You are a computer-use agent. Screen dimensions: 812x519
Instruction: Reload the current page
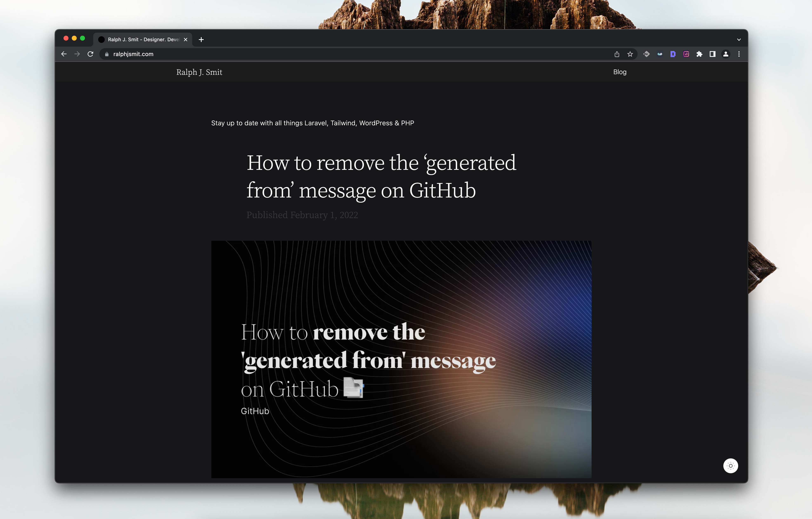[x=90, y=54]
